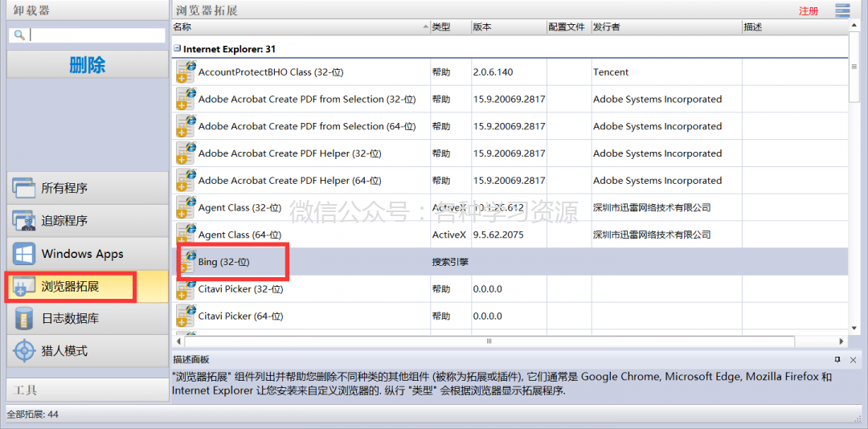
Task: Click the Agent Class (64-位) row icon
Action: (x=186, y=235)
